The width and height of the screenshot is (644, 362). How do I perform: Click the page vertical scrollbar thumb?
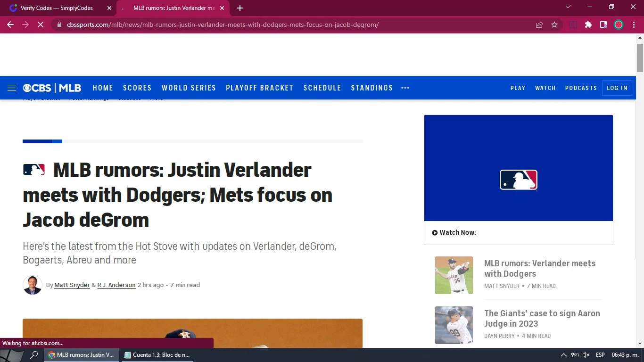(x=640, y=58)
